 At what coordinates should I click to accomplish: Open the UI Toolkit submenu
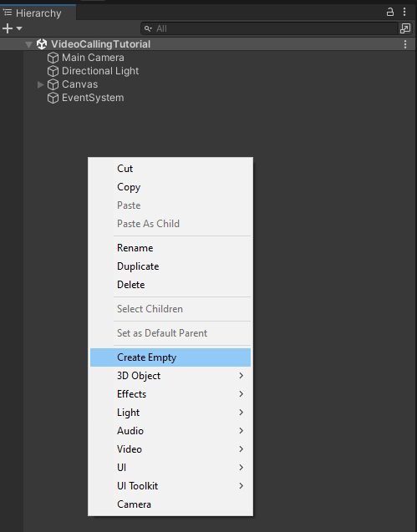point(170,485)
